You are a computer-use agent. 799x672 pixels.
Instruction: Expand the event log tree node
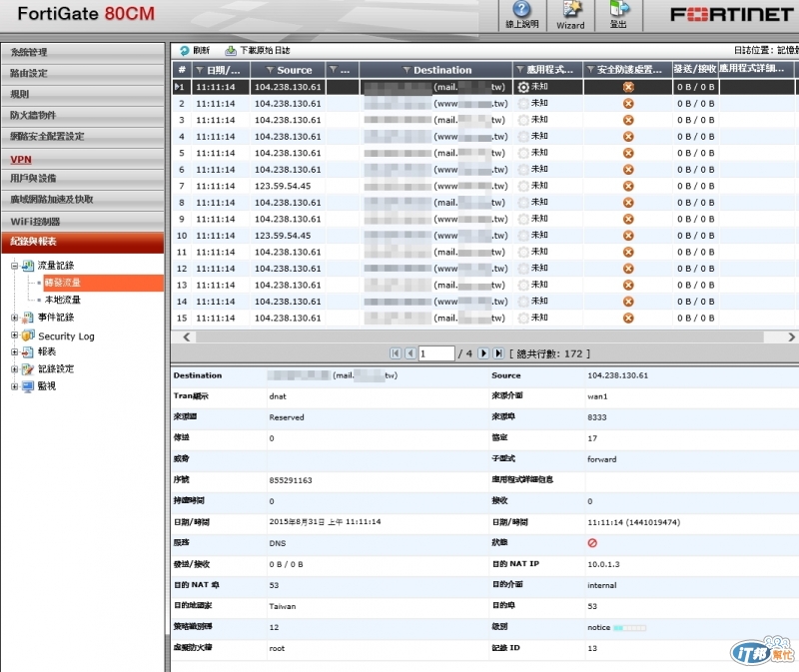click(x=15, y=318)
